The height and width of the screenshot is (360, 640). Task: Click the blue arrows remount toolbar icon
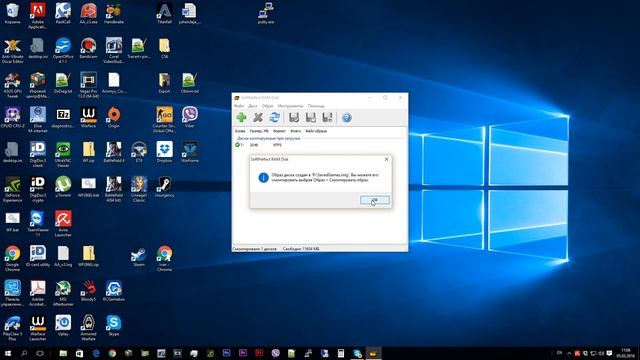coord(274,118)
